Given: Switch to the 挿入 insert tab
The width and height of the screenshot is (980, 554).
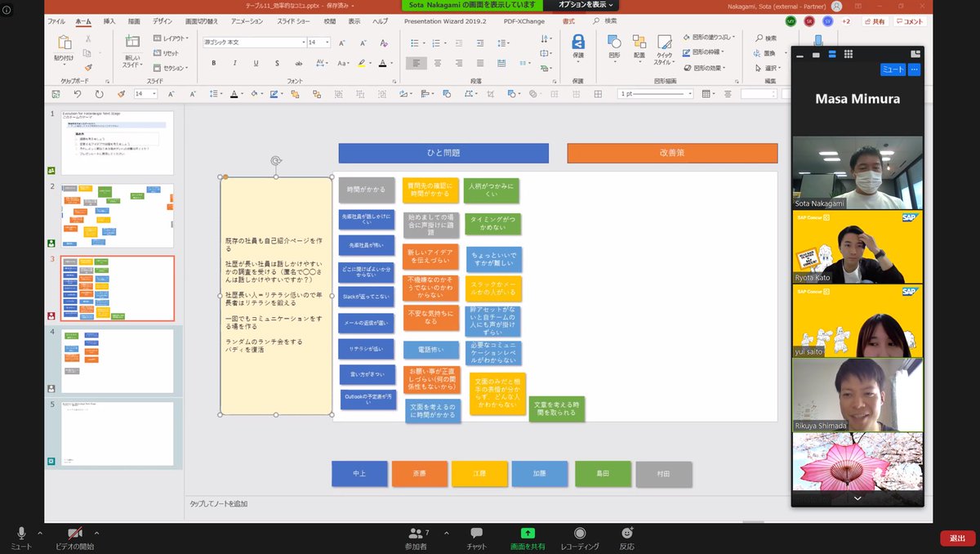Looking at the screenshot, I should point(109,20).
